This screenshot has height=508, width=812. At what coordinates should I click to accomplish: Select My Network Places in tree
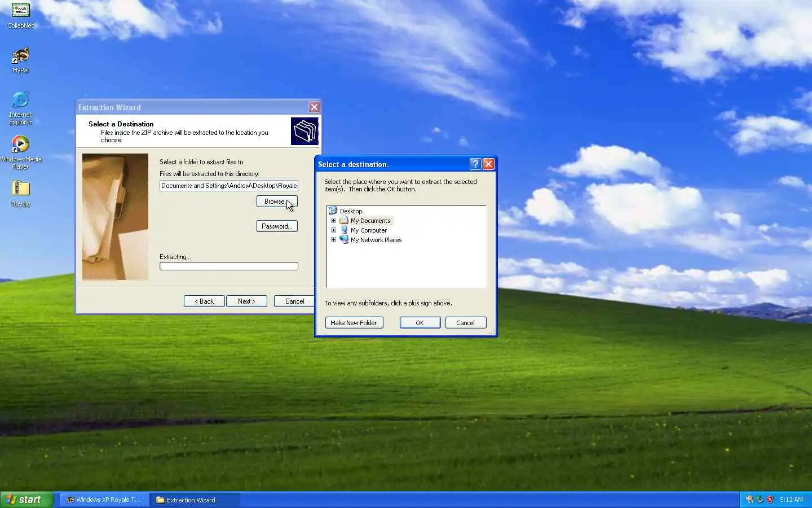376,240
